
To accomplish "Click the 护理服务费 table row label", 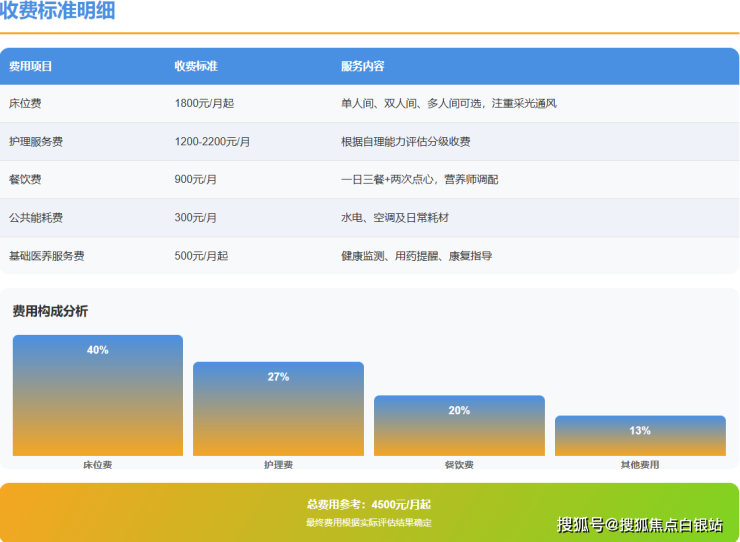I will [36, 142].
